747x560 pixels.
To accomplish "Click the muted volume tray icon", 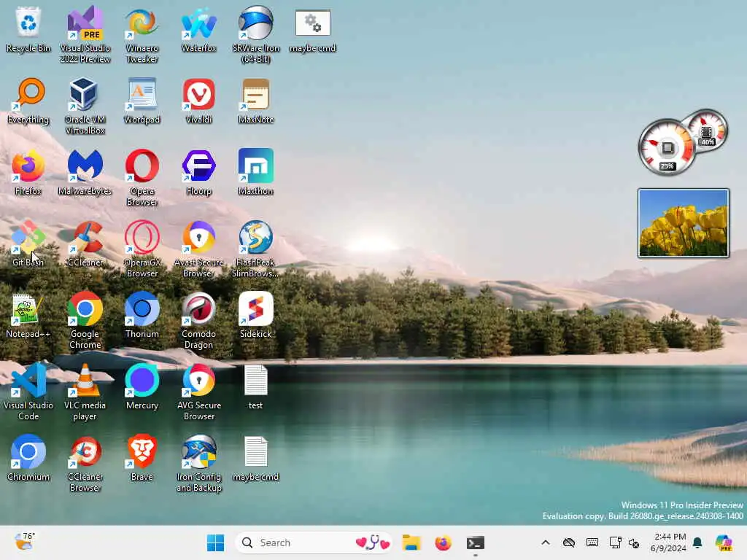I will (634, 542).
